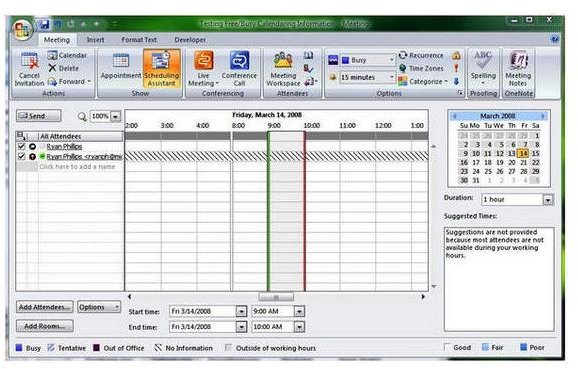This screenshot has height=369, width=578.
Task: Click the red meeting end marker line
Action: [304, 211]
